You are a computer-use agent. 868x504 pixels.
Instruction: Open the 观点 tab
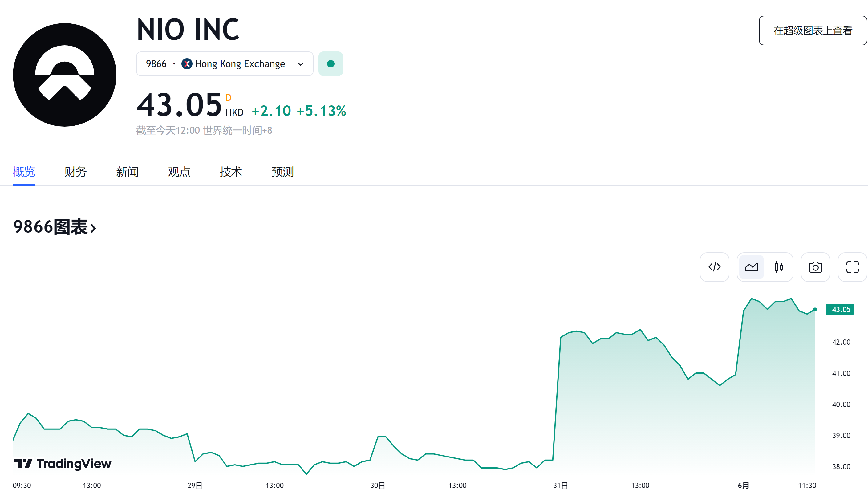pyautogui.click(x=179, y=172)
